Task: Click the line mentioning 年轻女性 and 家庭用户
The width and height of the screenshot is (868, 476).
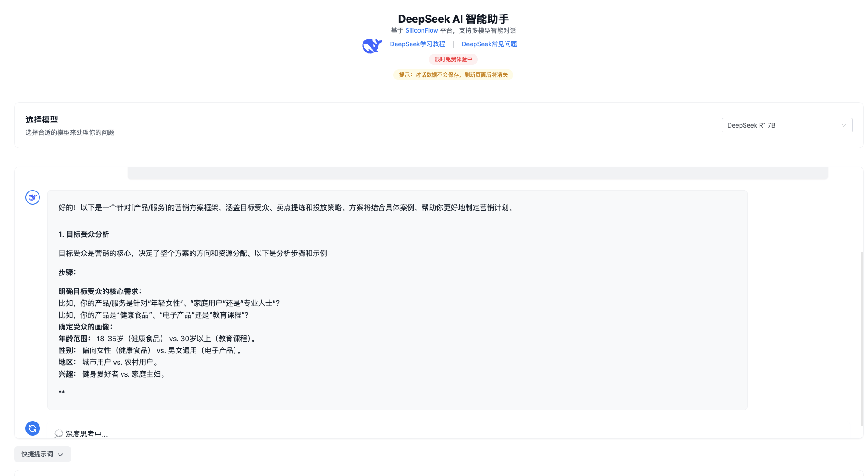Action: [169, 303]
